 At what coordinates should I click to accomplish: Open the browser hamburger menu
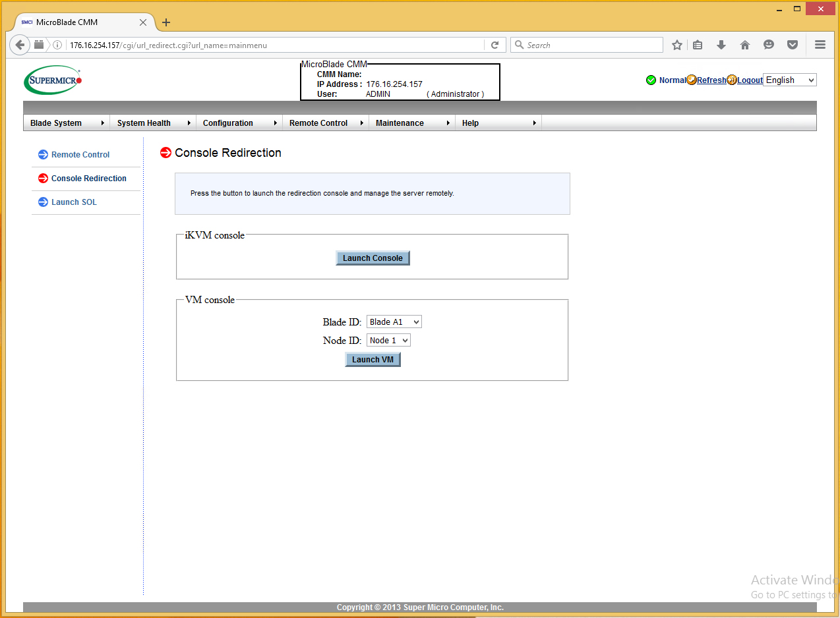(820, 45)
